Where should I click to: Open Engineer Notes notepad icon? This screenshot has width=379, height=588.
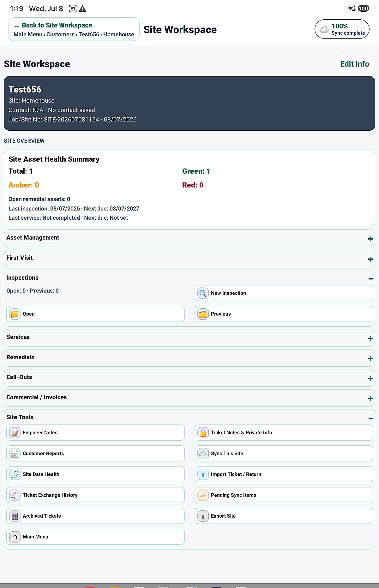[15, 433]
